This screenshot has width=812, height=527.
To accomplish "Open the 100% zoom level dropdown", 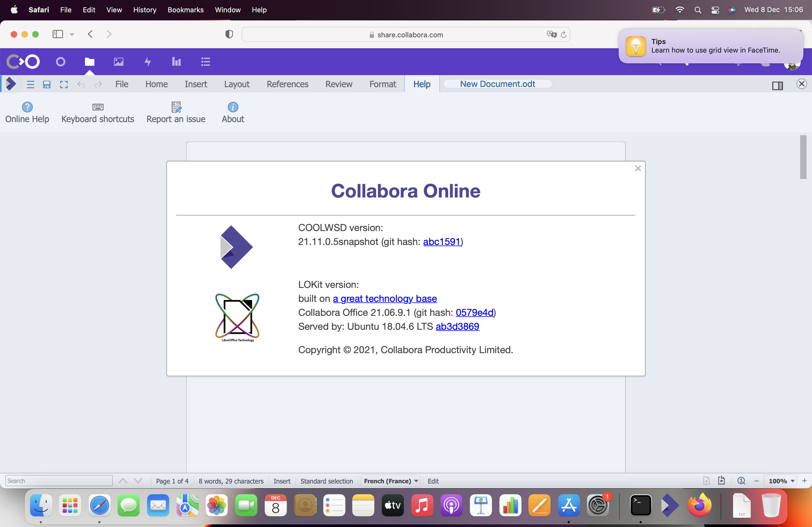I will point(781,481).
